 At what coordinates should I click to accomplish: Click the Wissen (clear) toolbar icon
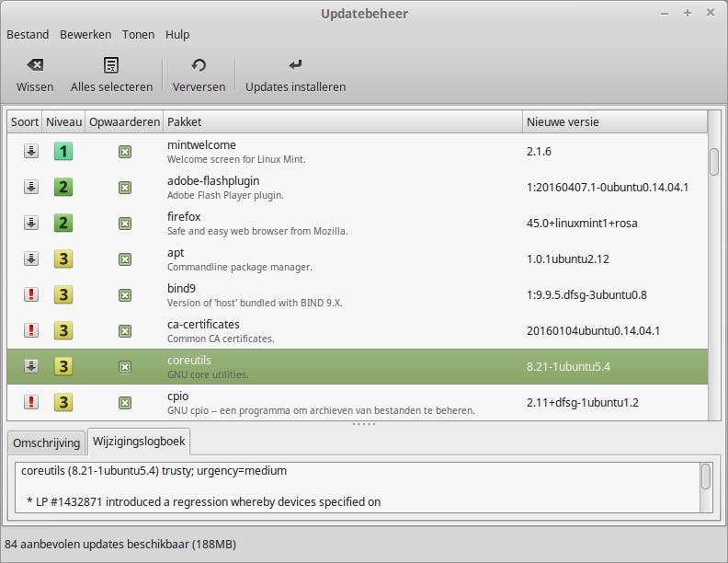pyautogui.click(x=35, y=65)
